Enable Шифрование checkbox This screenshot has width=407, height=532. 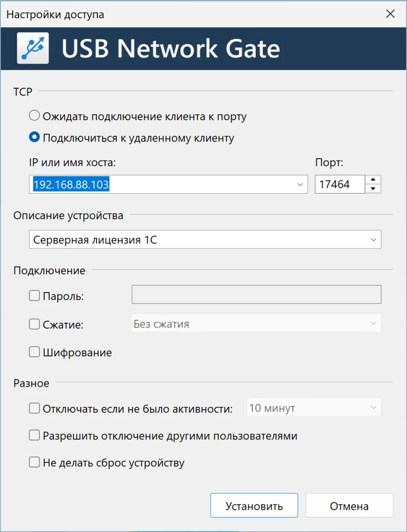click(34, 352)
